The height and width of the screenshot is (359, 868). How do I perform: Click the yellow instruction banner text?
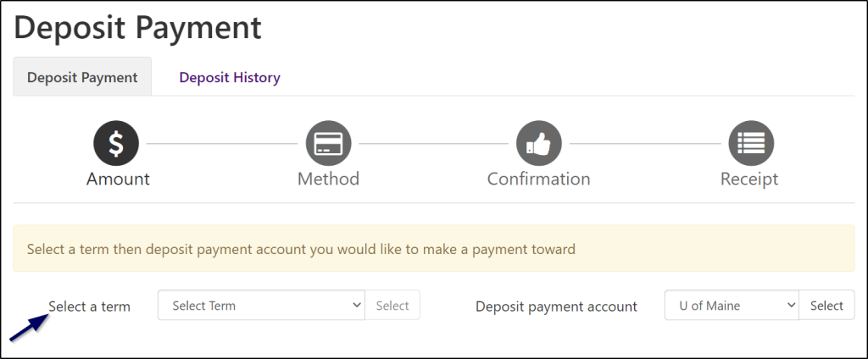pyautogui.click(x=301, y=250)
